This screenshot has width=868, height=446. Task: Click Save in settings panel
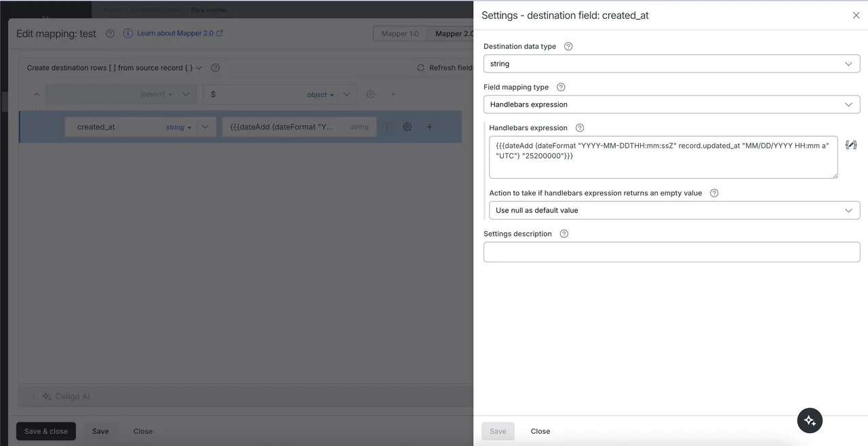498,431
